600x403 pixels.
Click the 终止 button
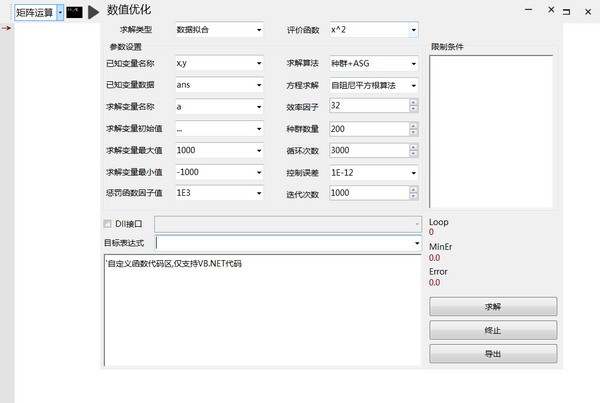tap(492, 330)
